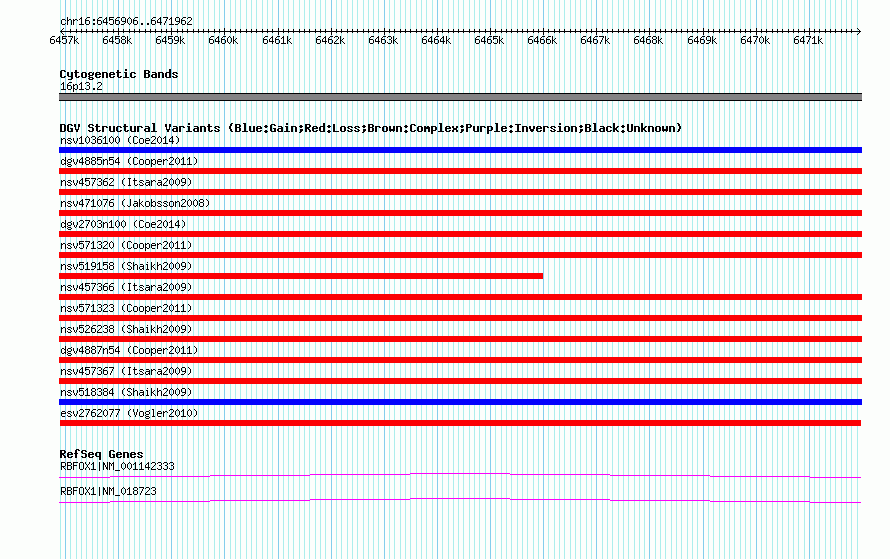Click the 6459k ruler tick label
The image size is (890, 559).
click(170, 40)
